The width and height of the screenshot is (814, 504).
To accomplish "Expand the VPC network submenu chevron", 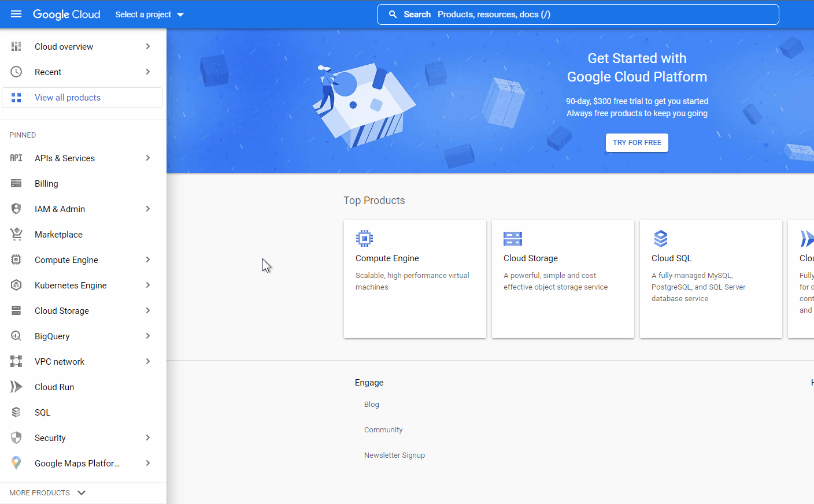I will (148, 362).
